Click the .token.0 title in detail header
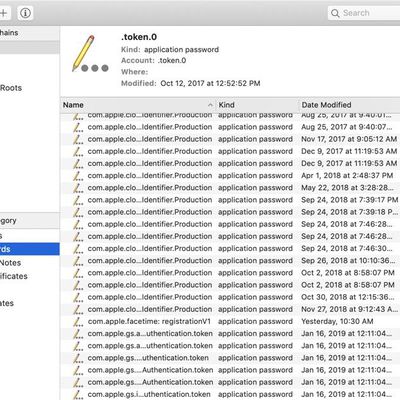The height and width of the screenshot is (400, 400). click(139, 37)
